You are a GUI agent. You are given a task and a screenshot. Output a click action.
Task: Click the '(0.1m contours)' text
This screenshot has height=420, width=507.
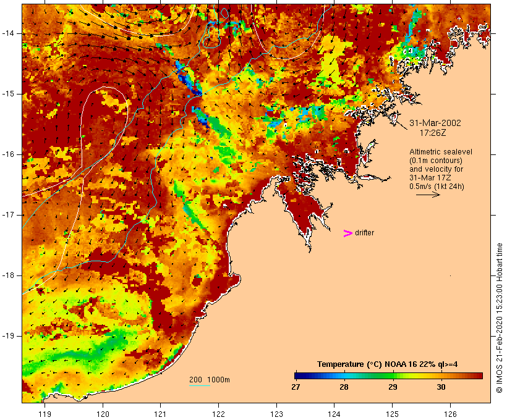point(436,160)
